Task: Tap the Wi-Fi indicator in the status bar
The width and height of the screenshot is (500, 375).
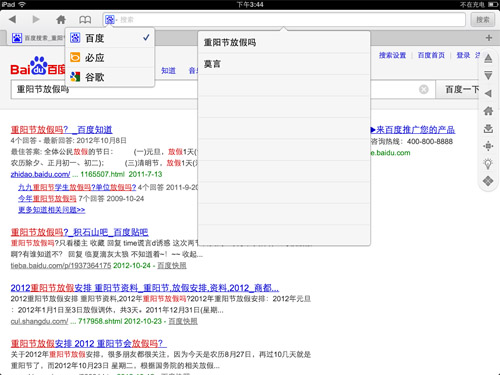Action: [x=22, y=5]
